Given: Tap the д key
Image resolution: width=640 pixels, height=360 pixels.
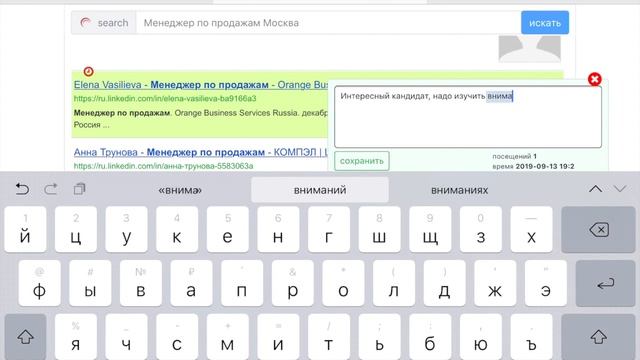Looking at the screenshot, I should tap(444, 284).
